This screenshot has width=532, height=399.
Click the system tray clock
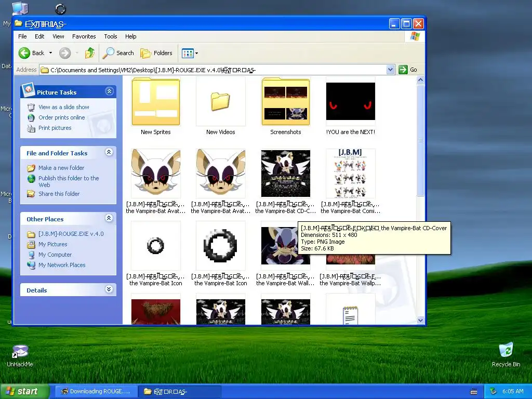point(513,392)
